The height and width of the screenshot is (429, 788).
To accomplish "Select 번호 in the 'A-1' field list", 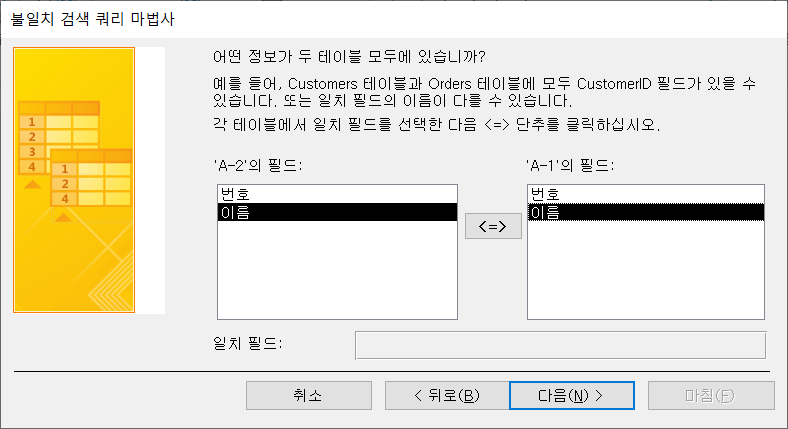I will pos(646,194).
